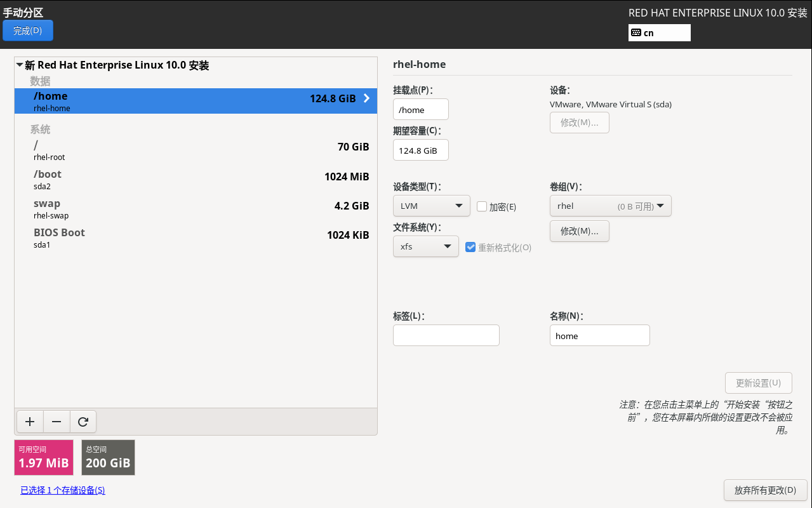Image resolution: width=812 pixels, height=508 pixels.
Task: Click the 更新设置(U) button
Action: tap(759, 383)
